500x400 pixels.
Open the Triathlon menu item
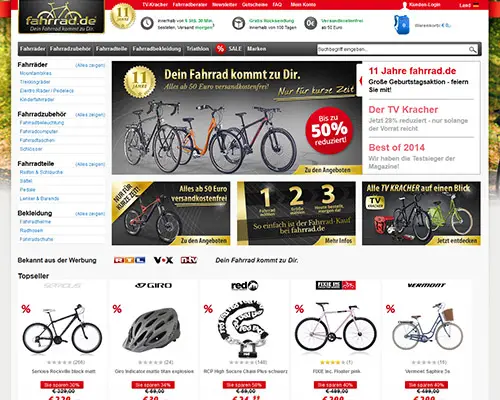tap(198, 49)
